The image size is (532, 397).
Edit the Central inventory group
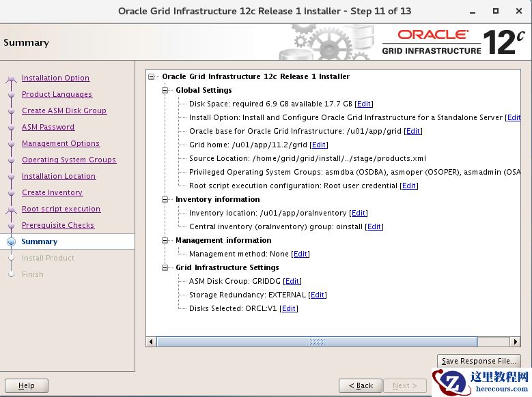[x=374, y=226]
